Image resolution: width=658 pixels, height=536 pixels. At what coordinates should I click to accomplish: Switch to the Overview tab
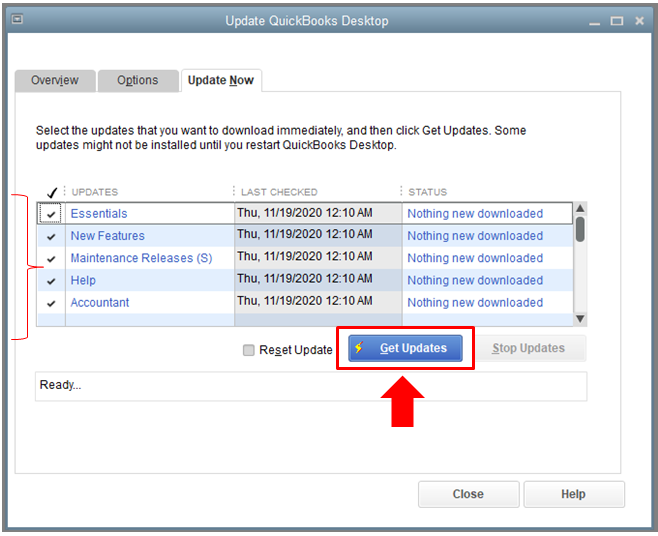(x=55, y=80)
